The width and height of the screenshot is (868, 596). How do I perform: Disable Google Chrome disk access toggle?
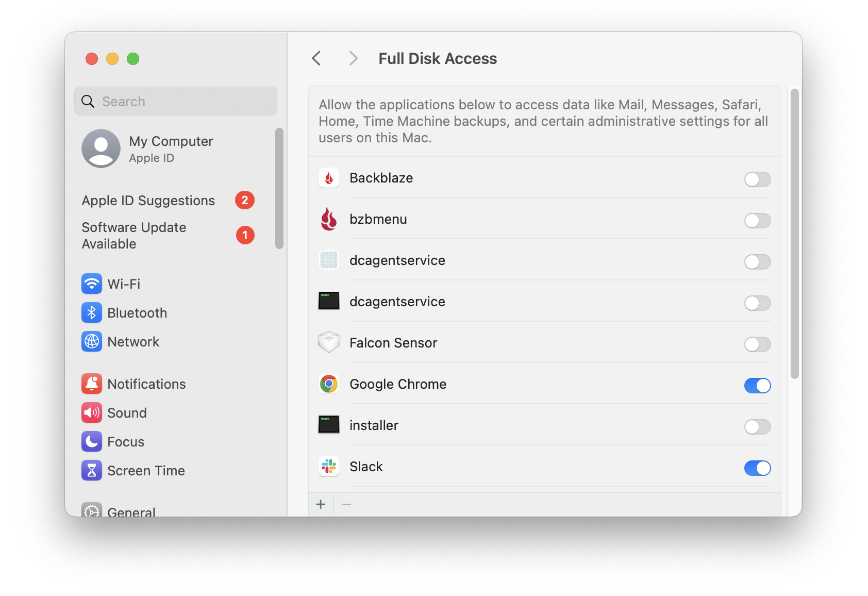(x=757, y=386)
